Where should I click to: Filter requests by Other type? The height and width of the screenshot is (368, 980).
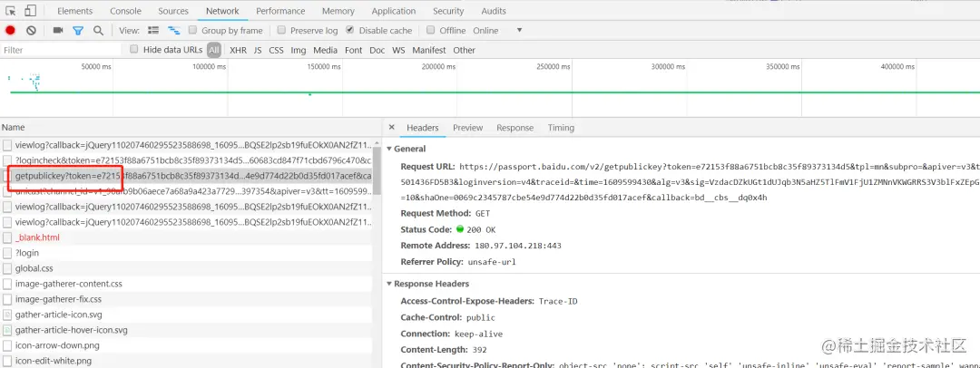point(465,50)
